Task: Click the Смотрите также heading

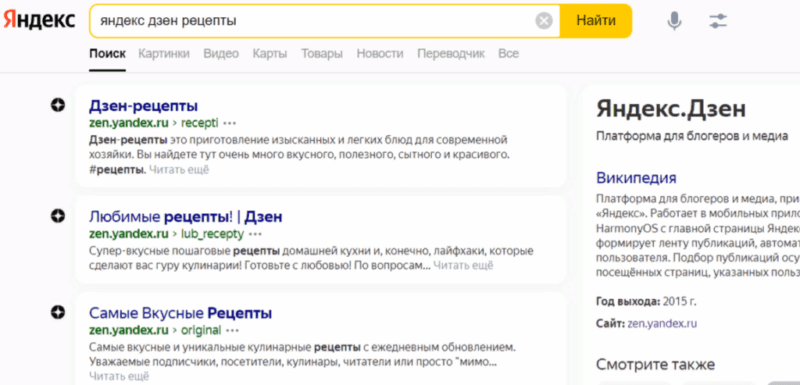Action: pyautogui.click(x=656, y=364)
